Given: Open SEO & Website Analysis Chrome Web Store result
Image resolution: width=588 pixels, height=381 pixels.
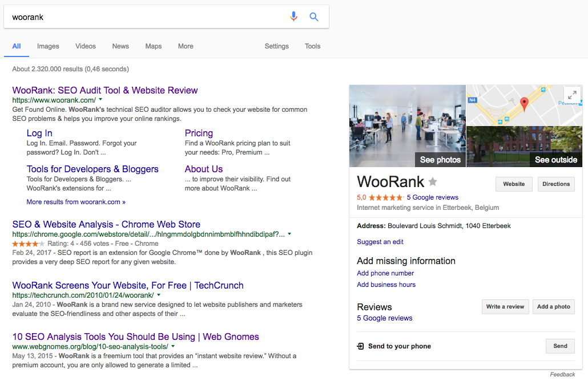Looking at the screenshot, I should pos(106,224).
